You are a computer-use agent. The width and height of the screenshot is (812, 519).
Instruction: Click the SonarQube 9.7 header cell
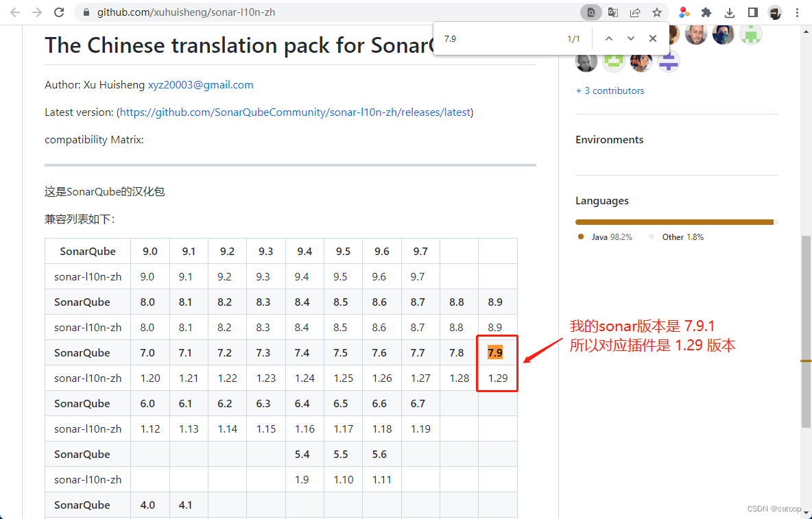pos(420,252)
